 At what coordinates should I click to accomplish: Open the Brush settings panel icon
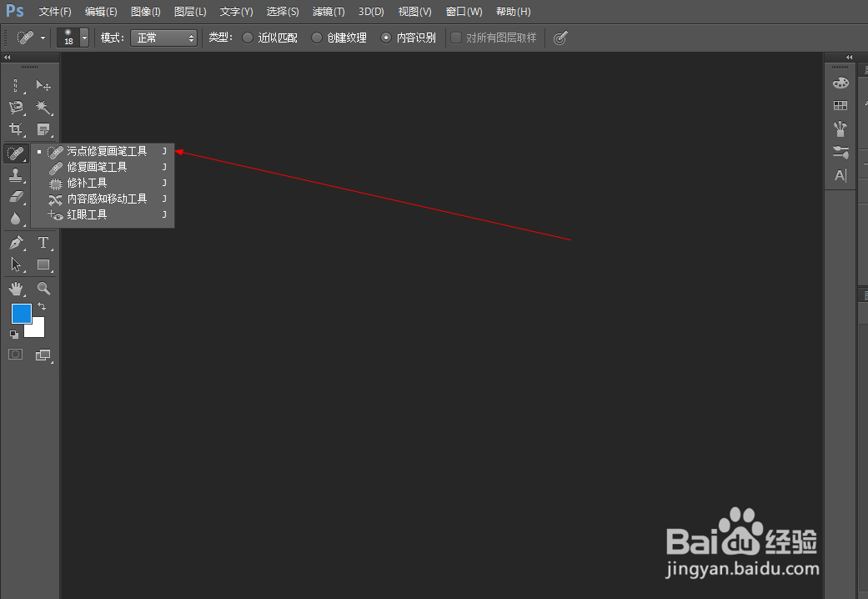click(x=840, y=152)
